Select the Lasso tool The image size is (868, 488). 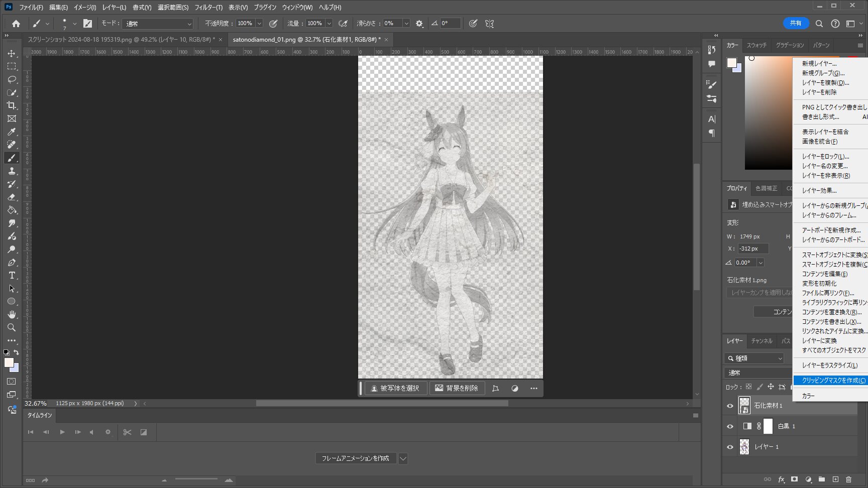click(12, 79)
